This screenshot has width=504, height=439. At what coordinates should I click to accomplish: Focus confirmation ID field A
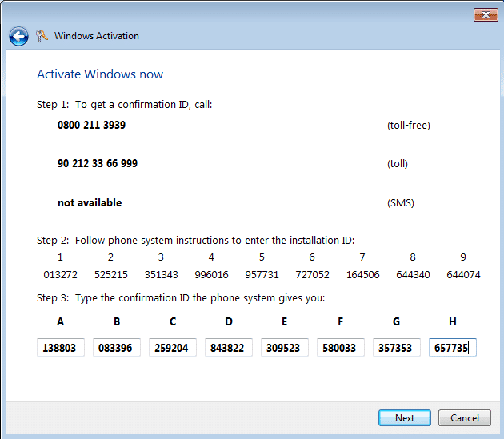tap(61, 347)
